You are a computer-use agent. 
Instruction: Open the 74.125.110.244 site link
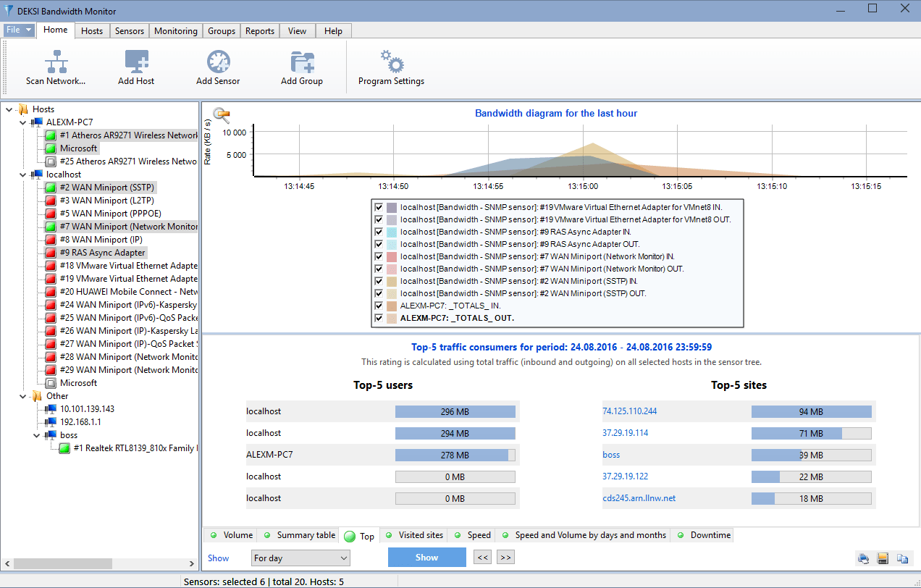tap(630, 411)
